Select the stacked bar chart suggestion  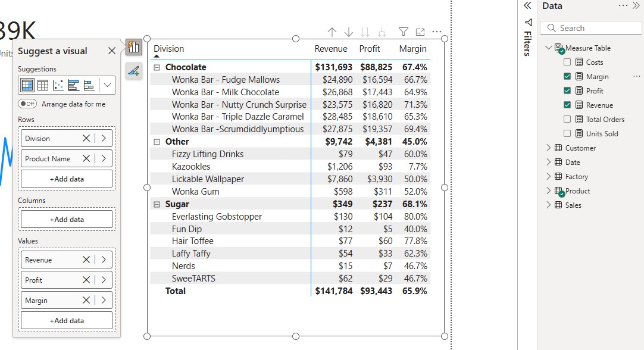point(89,85)
